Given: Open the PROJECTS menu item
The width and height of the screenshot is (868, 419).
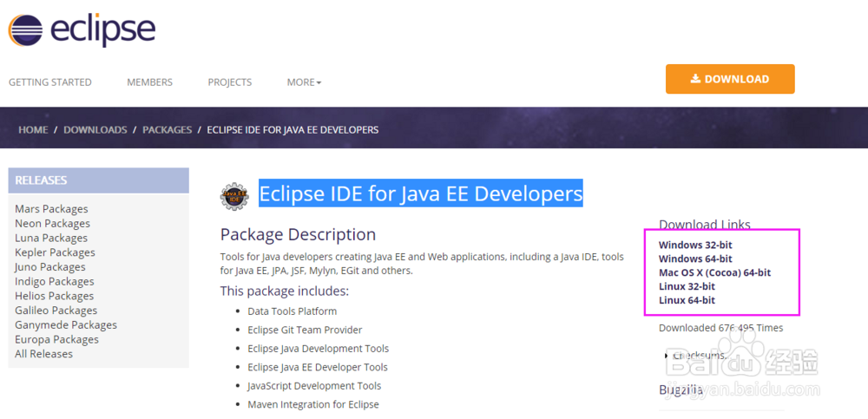Looking at the screenshot, I should pos(230,82).
